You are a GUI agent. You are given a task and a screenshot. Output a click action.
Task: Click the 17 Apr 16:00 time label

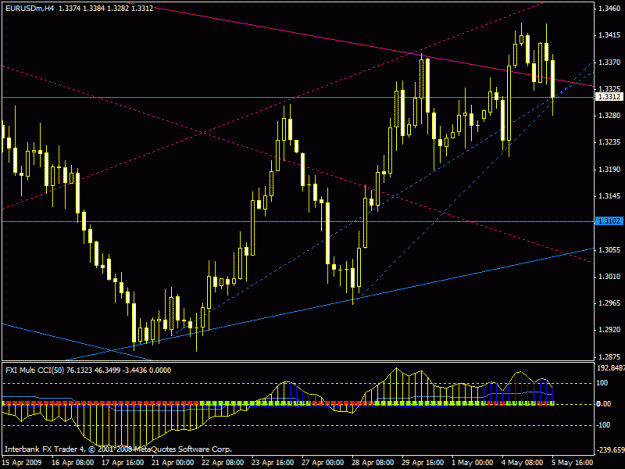pyautogui.click(x=122, y=463)
